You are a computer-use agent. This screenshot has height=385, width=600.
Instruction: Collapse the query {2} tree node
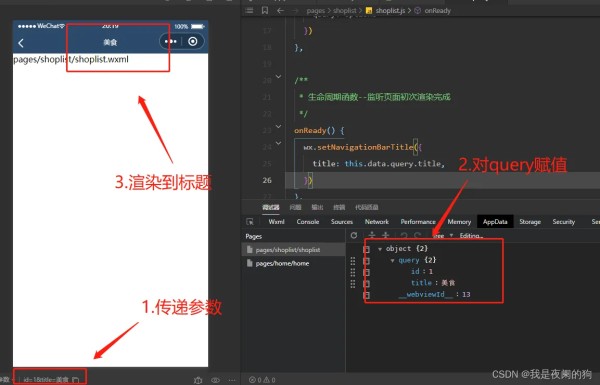[x=392, y=261]
